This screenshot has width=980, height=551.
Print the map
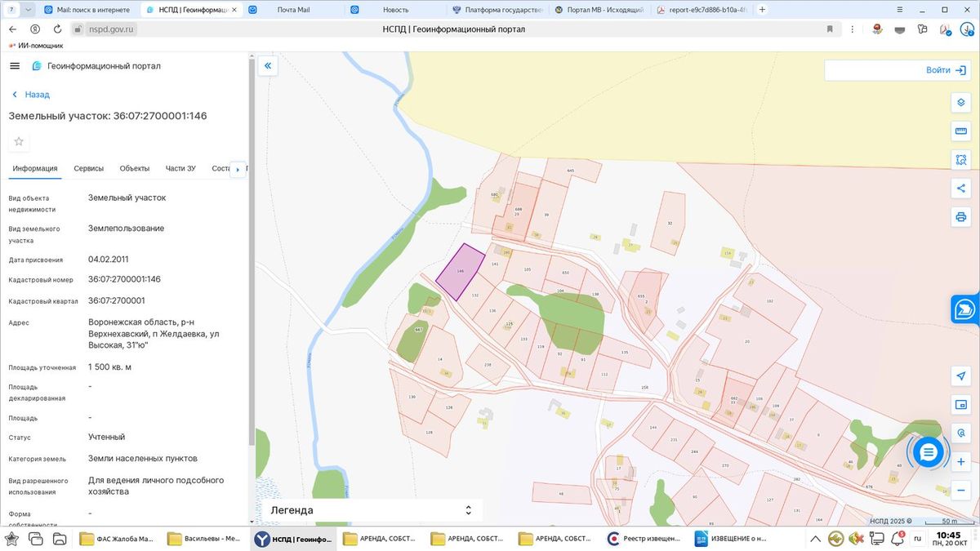coord(961,217)
